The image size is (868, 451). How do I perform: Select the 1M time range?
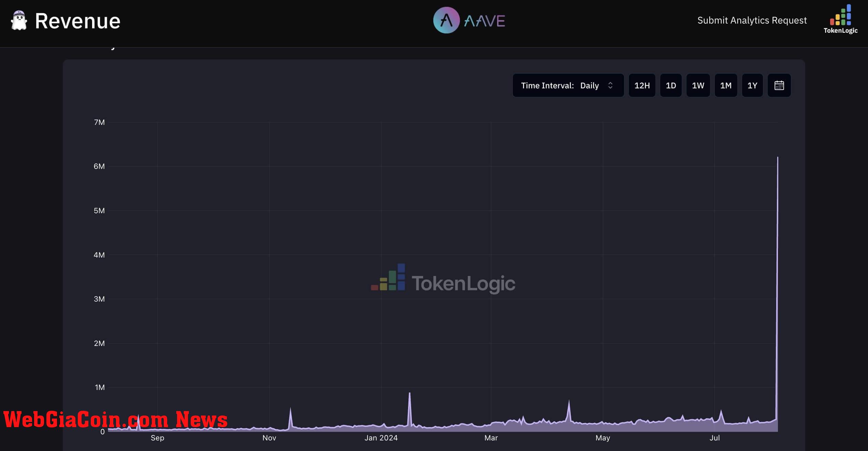click(726, 85)
